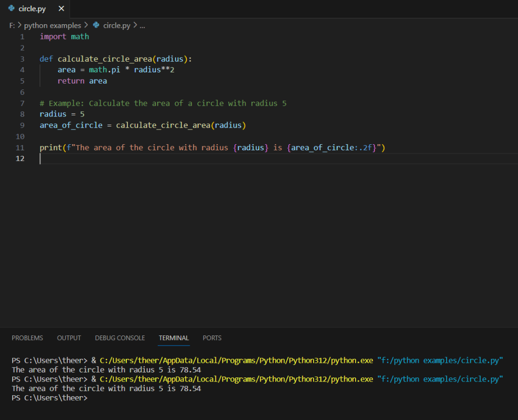Show the DEBUG CONSOLE tab
Image resolution: width=518 pixels, height=420 pixels.
(x=120, y=338)
